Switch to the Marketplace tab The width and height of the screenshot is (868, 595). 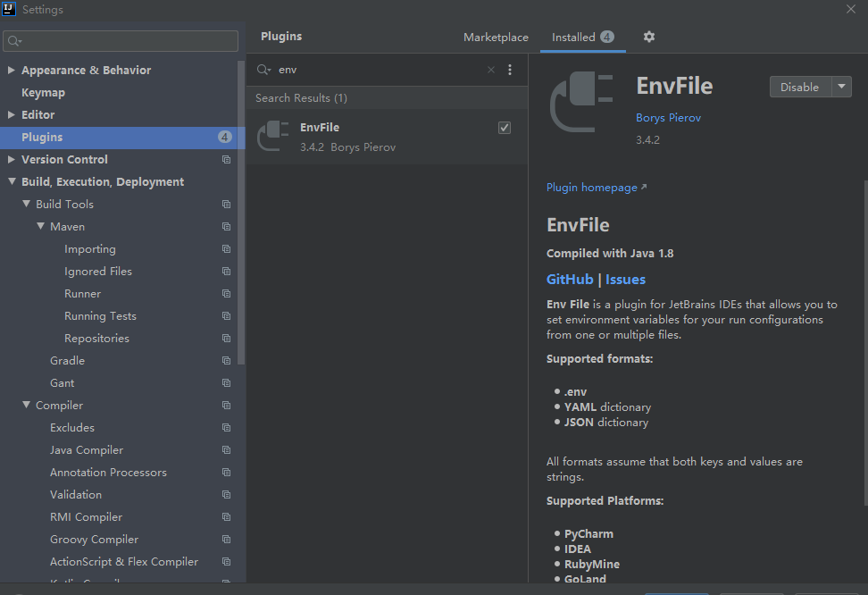pyautogui.click(x=496, y=38)
